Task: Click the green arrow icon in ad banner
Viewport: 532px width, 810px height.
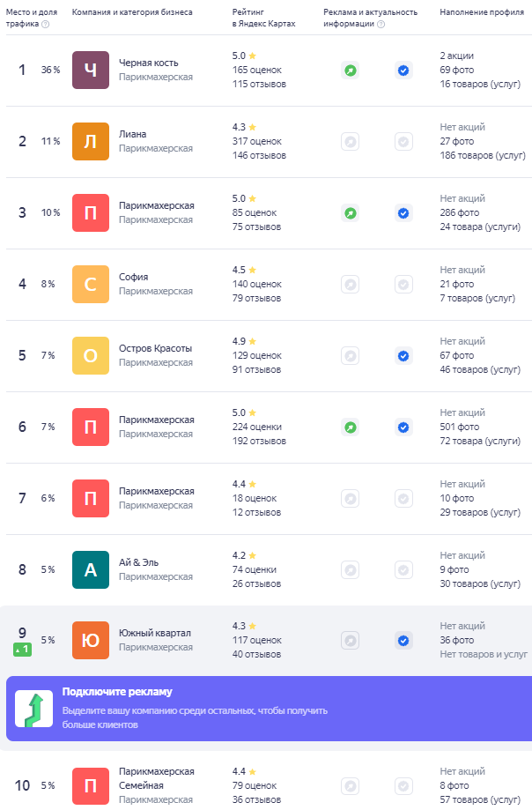Action: [33, 709]
